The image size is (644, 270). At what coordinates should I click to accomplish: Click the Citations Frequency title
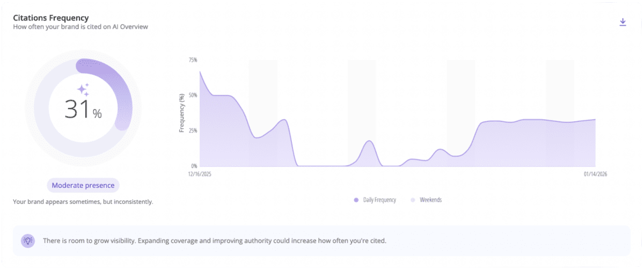pyautogui.click(x=51, y=18)
